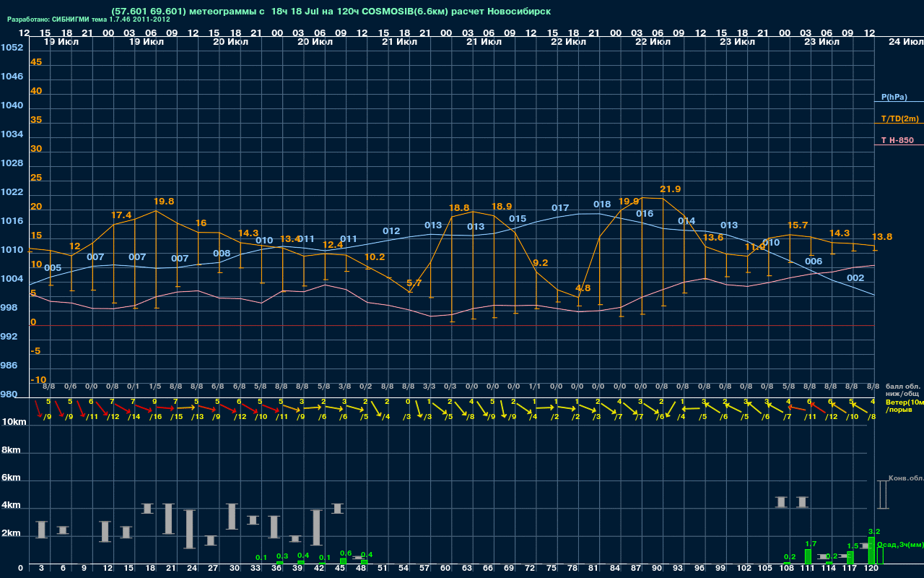
Task: Click the 17.4 temperature value
Action: 121,215
